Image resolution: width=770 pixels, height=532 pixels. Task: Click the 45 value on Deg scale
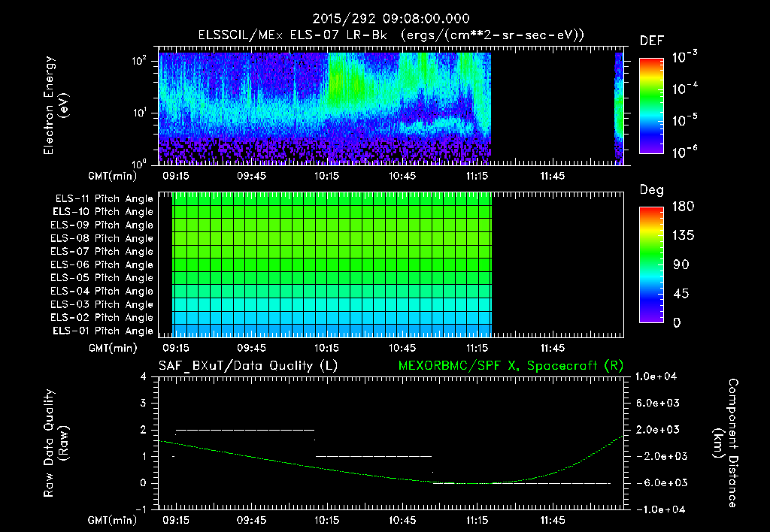click(683, 294)
